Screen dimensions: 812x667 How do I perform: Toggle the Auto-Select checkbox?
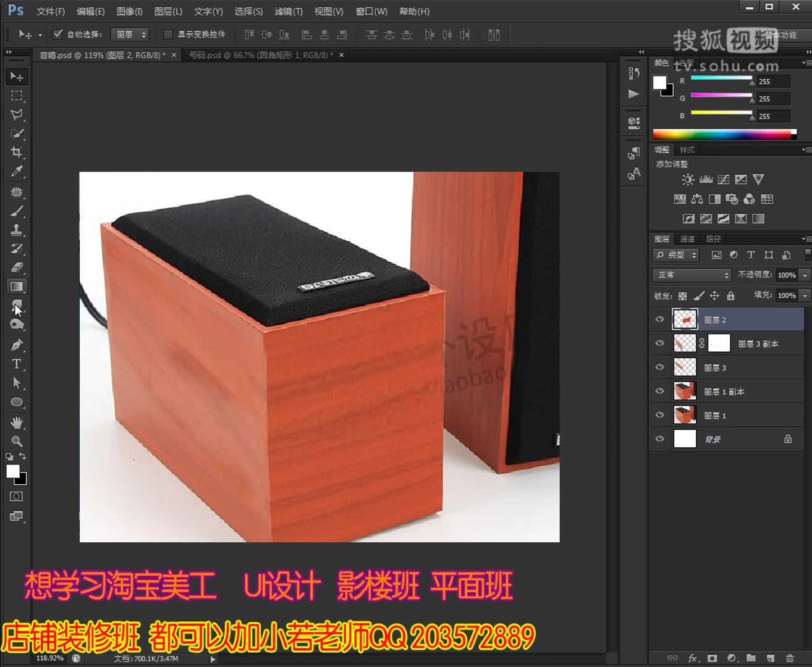click(58, 35)
